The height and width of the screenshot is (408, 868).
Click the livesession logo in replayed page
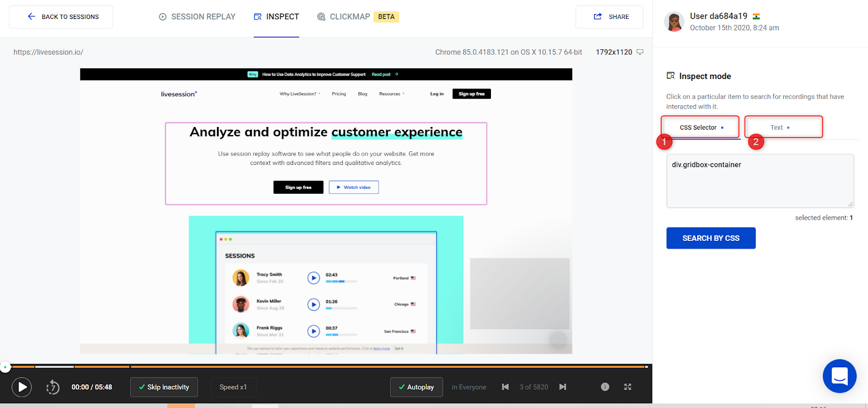179,94
